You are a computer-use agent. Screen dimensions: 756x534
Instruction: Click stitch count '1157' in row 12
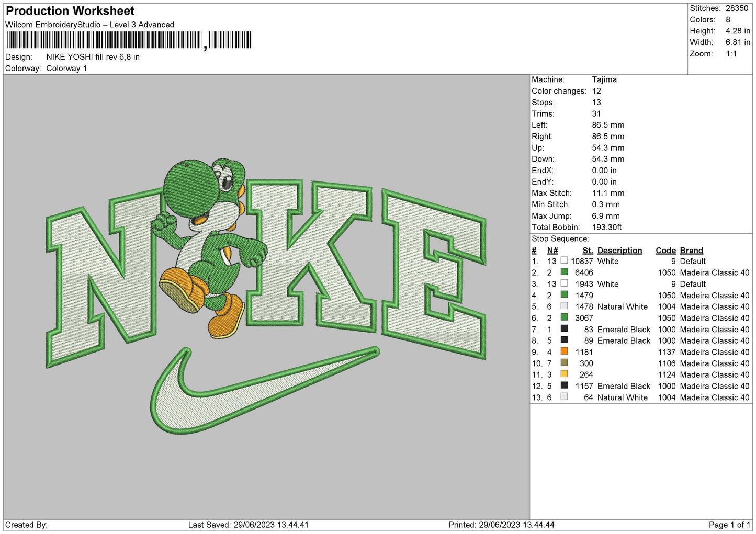click(x=584, y=387)
